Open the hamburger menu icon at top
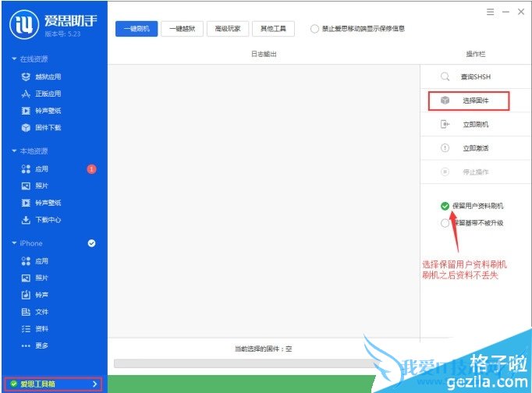Screen dimensions: 532x393 [x=491, y=12]
